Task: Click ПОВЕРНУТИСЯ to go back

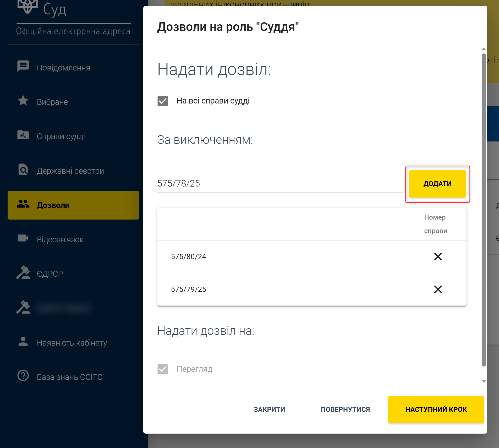Action: [x=345, y=409]
